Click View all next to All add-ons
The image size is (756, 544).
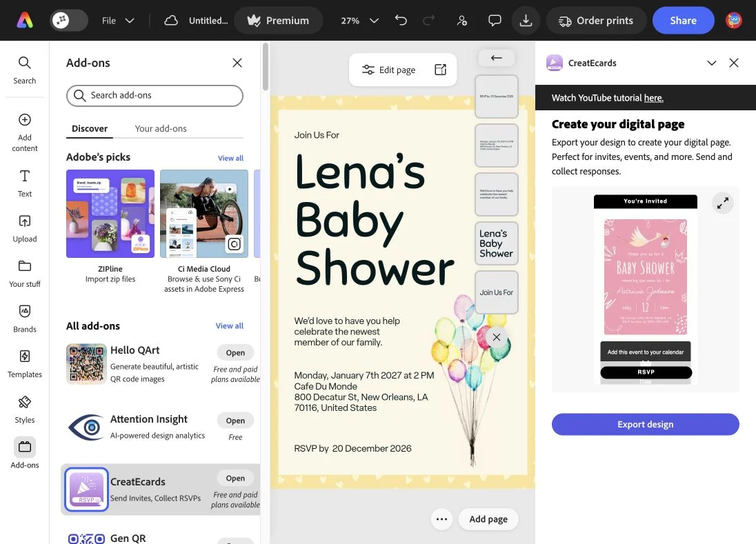point(230,325)
